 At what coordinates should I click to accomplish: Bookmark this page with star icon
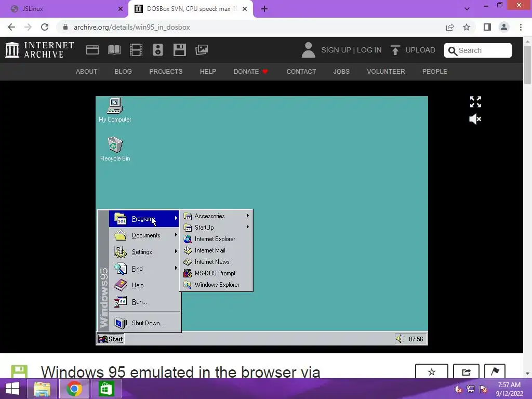click(467, 27)
